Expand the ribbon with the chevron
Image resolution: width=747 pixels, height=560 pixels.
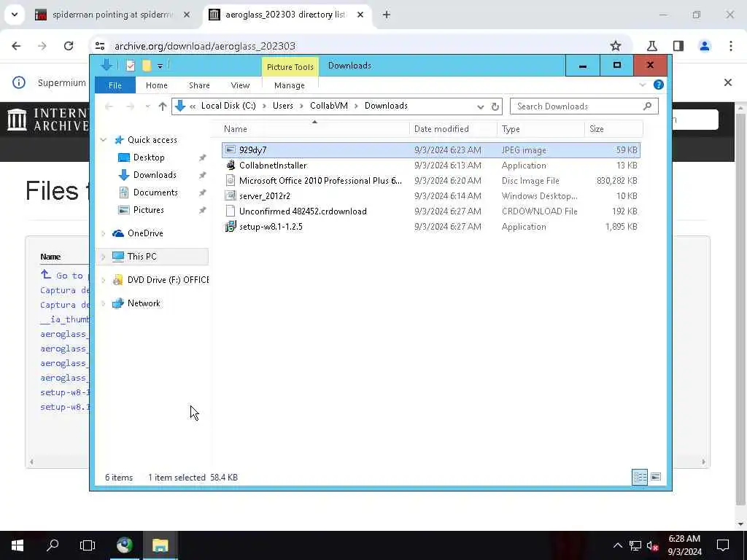pos(642,85)
